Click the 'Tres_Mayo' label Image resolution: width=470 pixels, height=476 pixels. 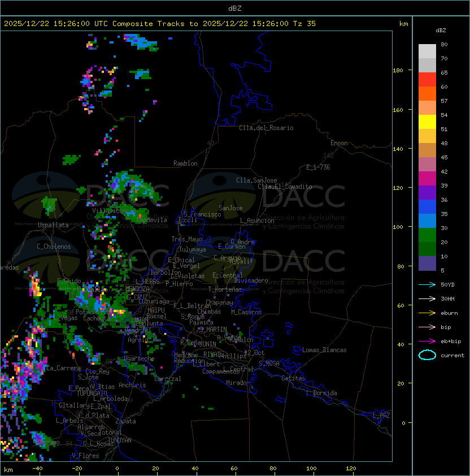tap(186, 239)
